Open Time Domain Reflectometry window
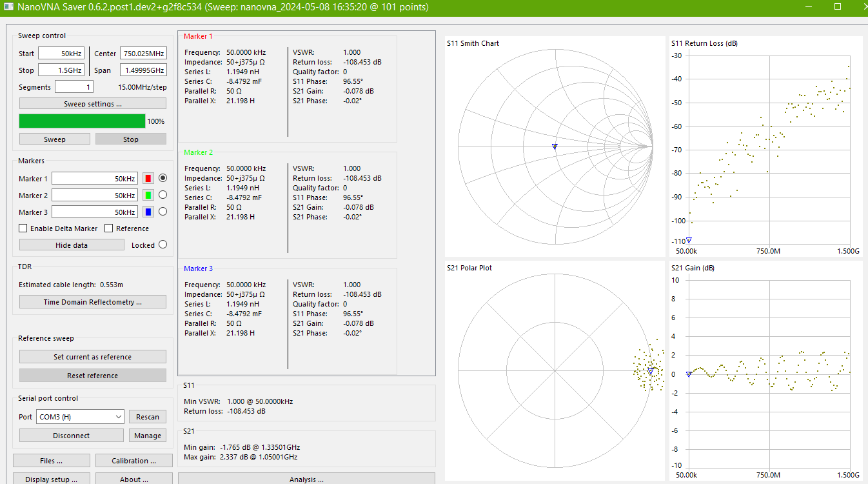The height and width of the screenshot is (484, 868). point(93,302)
